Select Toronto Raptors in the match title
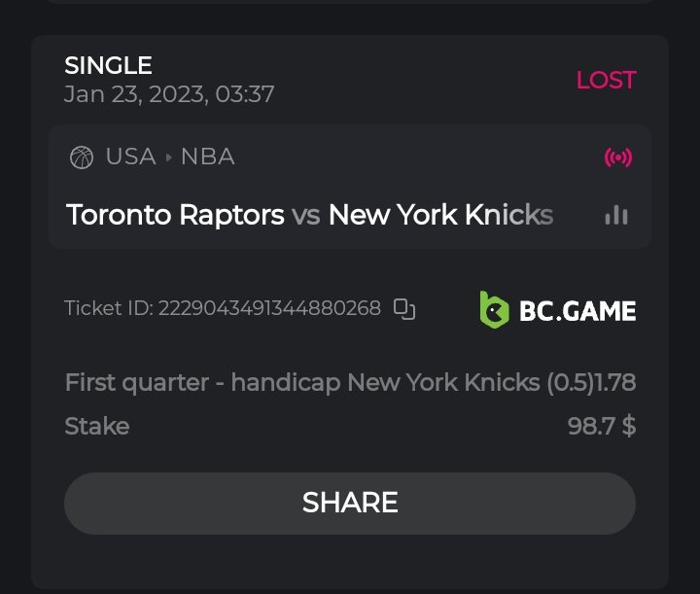The width and height of the screenshot is (700, 594). (x=175, y=215)
